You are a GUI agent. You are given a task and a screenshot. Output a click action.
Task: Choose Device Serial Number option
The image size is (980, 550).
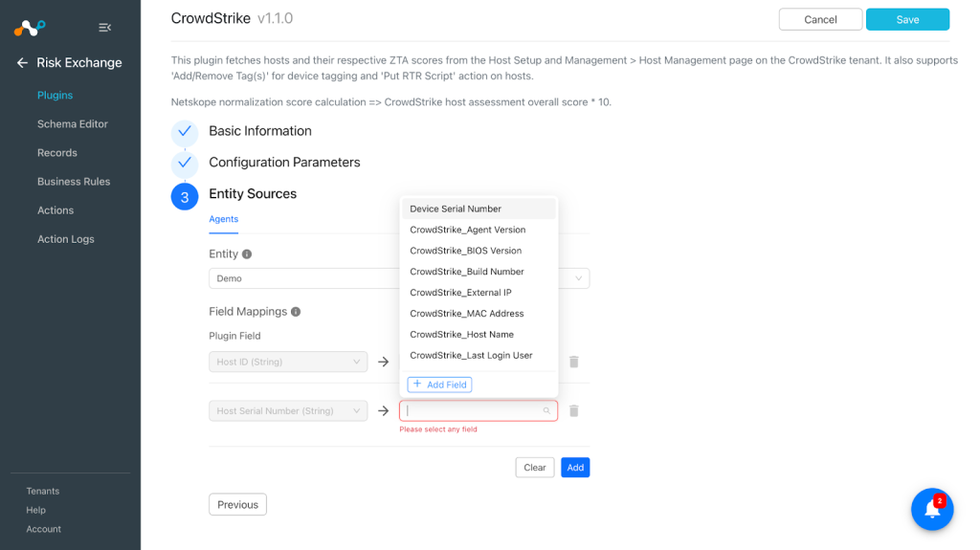(x=479, y=209)
